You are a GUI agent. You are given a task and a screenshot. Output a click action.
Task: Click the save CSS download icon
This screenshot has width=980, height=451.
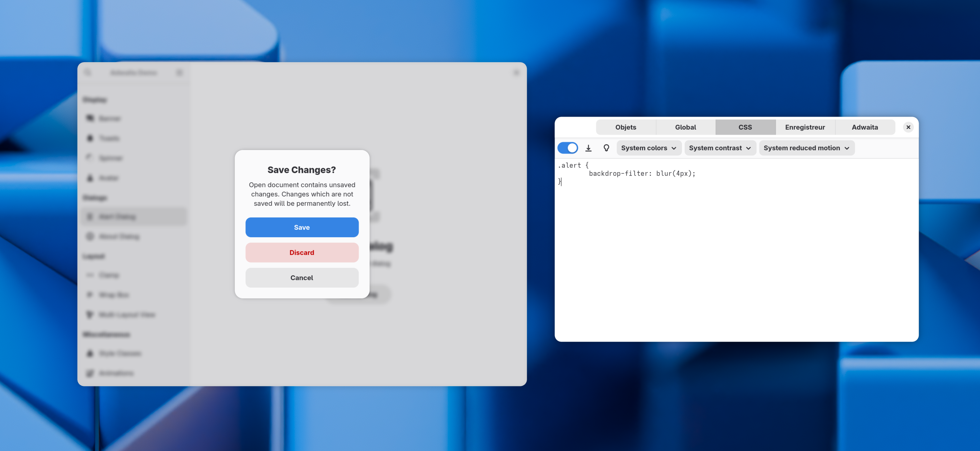coord(588,148)
